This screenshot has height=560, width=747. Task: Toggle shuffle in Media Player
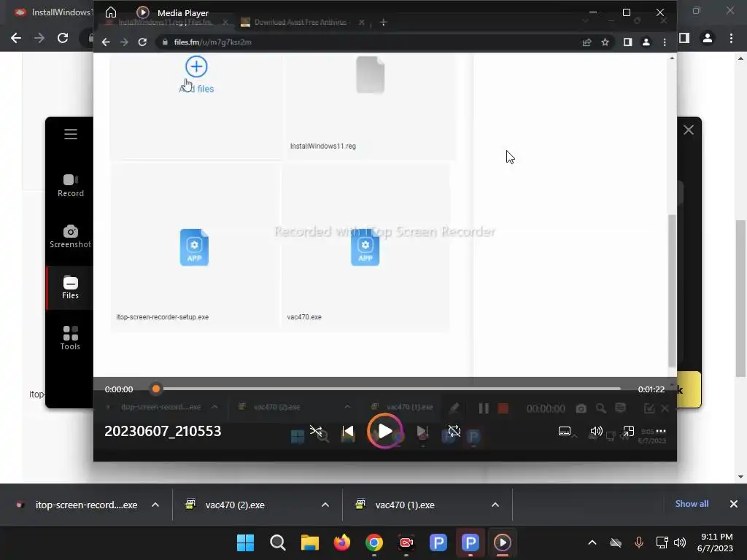(x=315, y=432)
